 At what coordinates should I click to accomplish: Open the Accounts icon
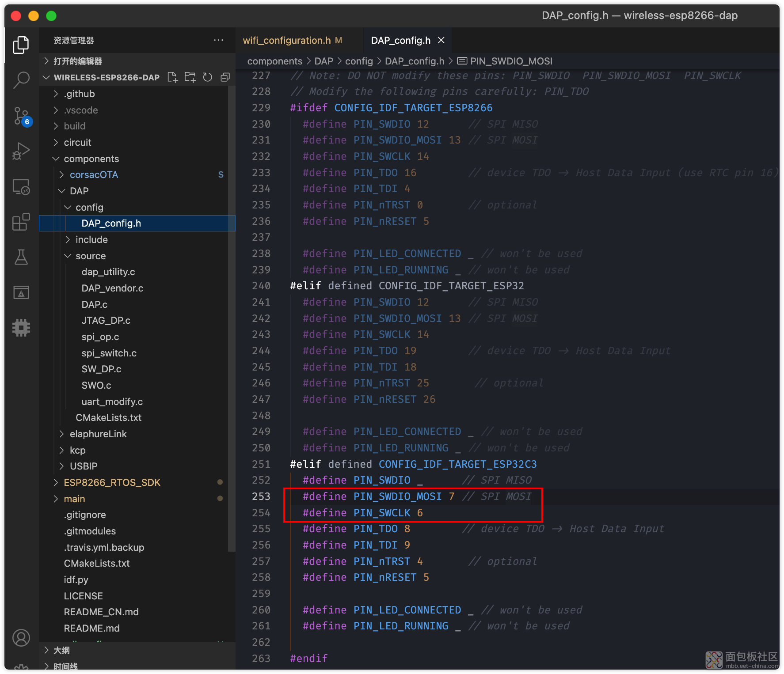click(21, 637)
